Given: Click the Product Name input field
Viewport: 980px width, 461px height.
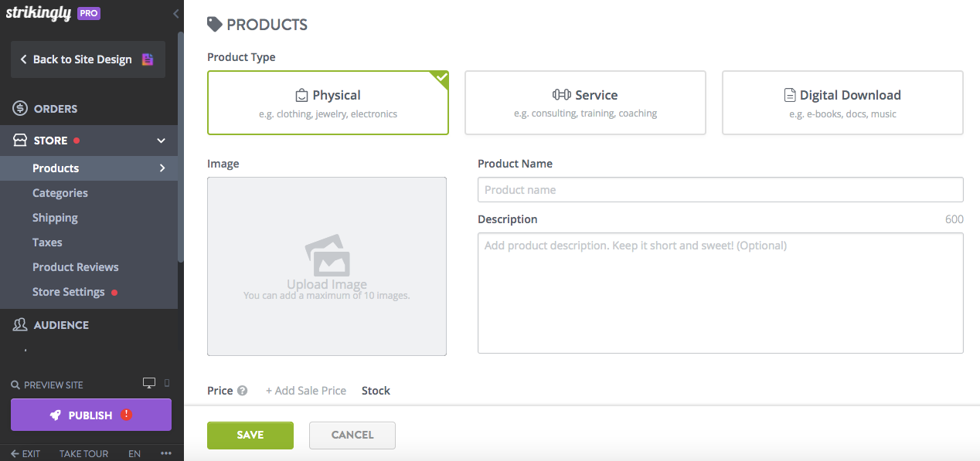Looking at the screenshot, I should 720,189.
